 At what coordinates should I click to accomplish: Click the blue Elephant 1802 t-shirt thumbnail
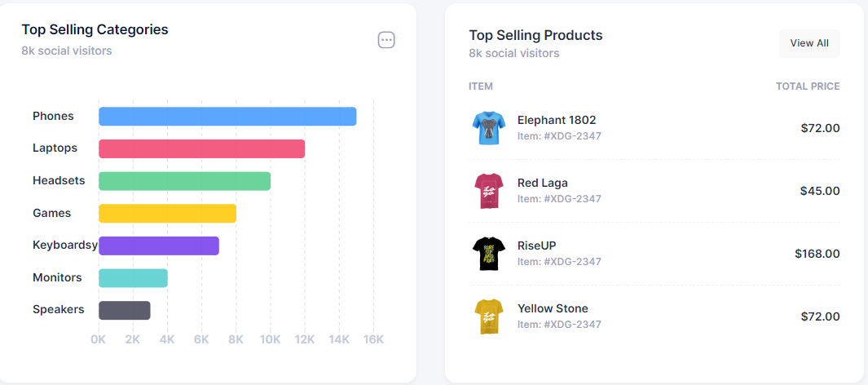(x=489, y=128)
